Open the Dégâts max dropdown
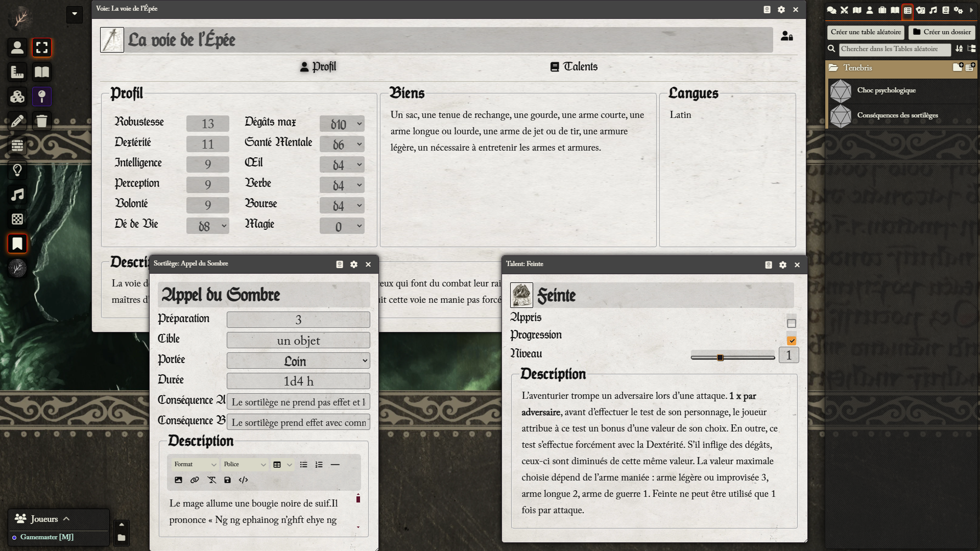 (342, 124)
